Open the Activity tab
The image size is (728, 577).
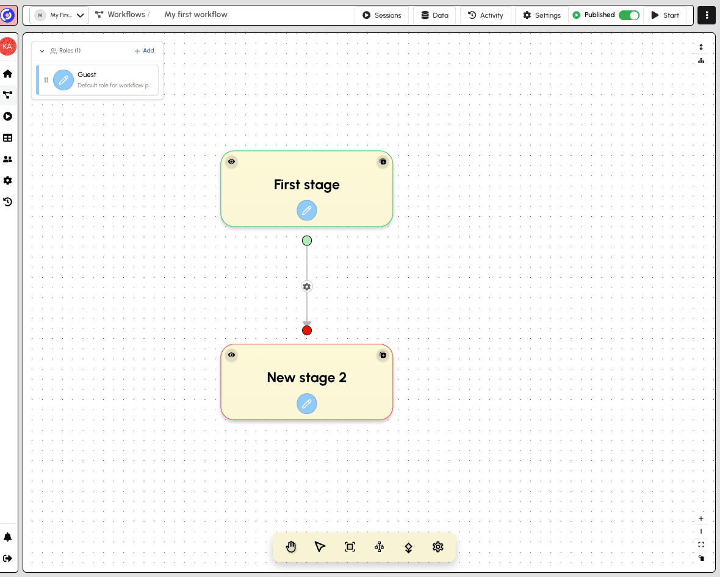[x=485, y=15]
